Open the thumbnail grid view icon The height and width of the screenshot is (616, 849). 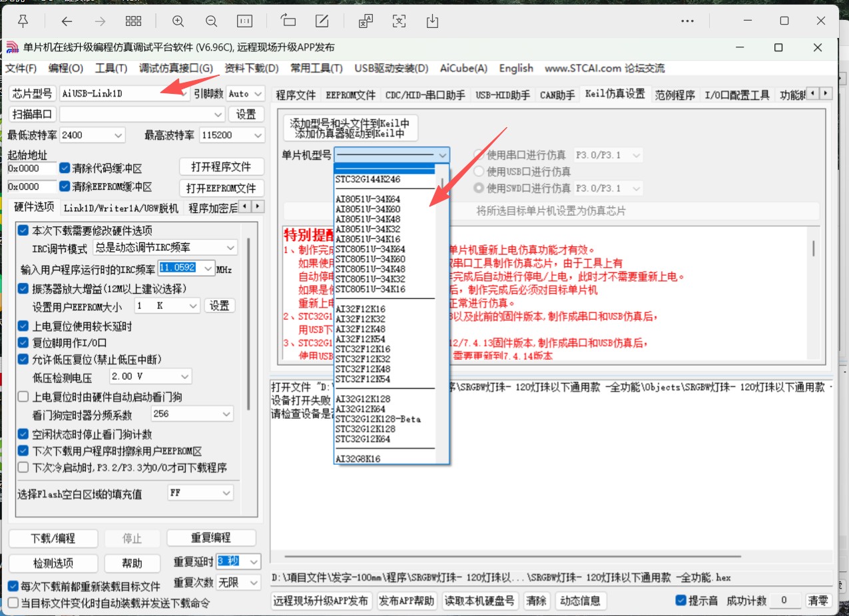pos(133,21)
